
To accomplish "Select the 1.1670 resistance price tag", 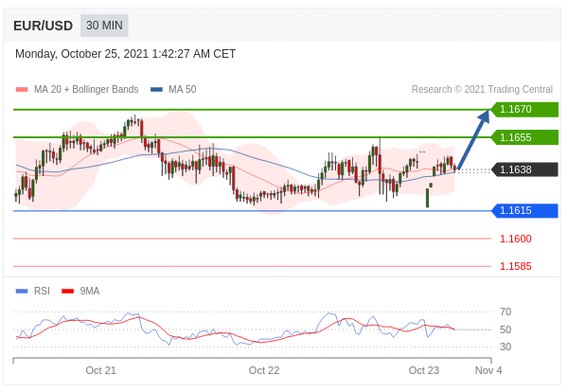I will point(524,109).
